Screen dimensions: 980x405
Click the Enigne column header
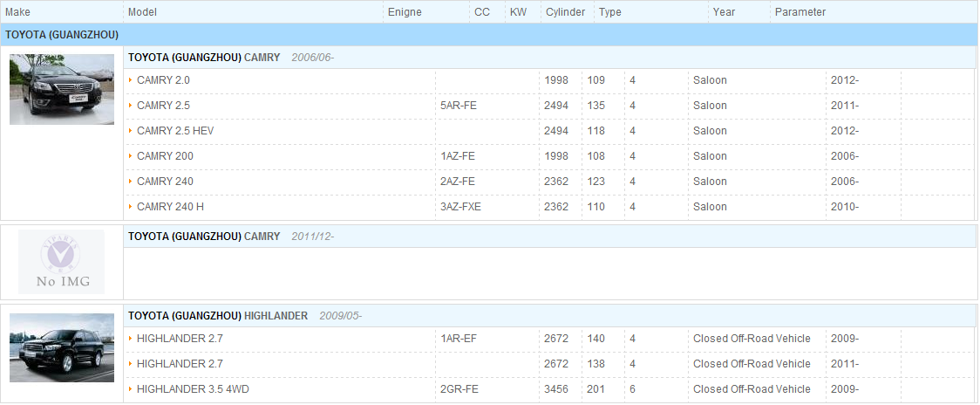[405, 12]
